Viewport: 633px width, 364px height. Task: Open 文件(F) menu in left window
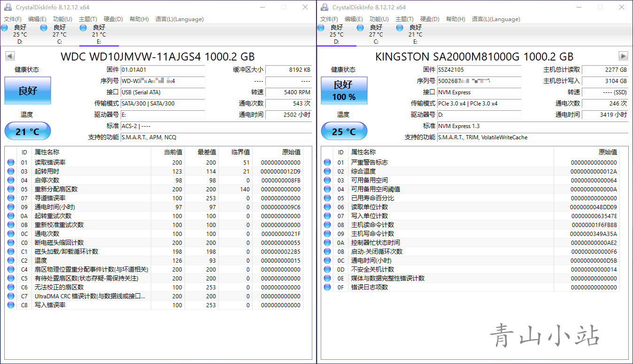tap(13, 19)
